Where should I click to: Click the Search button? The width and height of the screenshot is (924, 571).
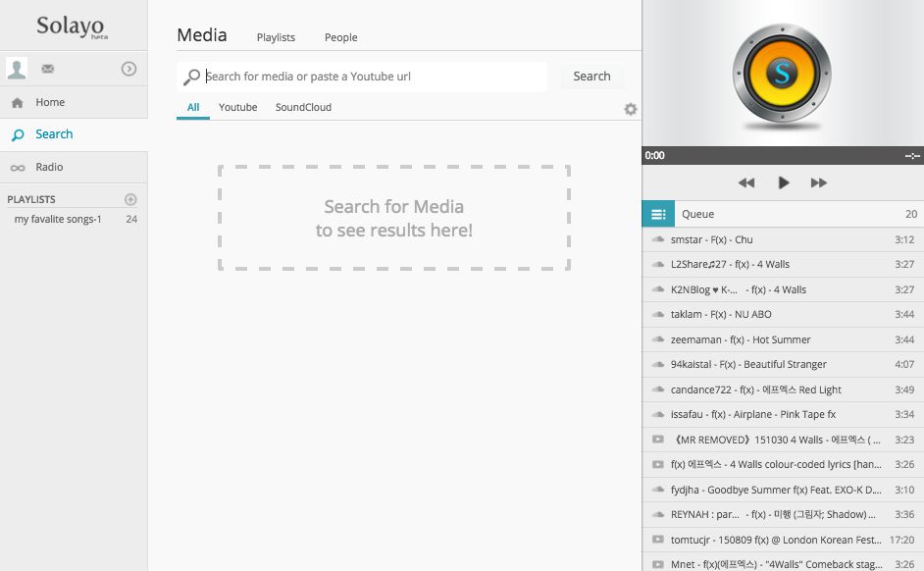(x=591, y=76)
